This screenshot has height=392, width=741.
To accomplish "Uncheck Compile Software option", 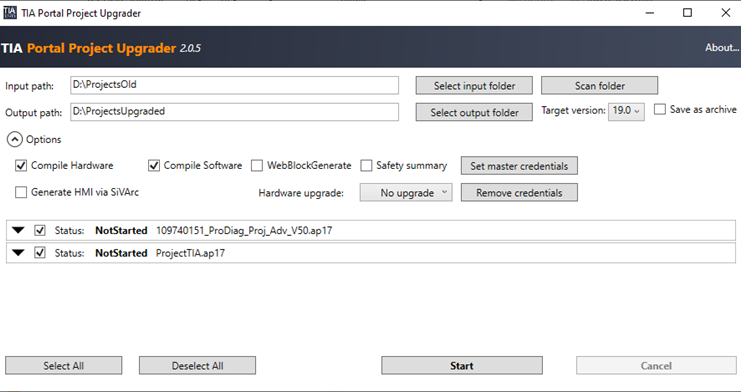I will pyautogui.click(x=154, y=166).
